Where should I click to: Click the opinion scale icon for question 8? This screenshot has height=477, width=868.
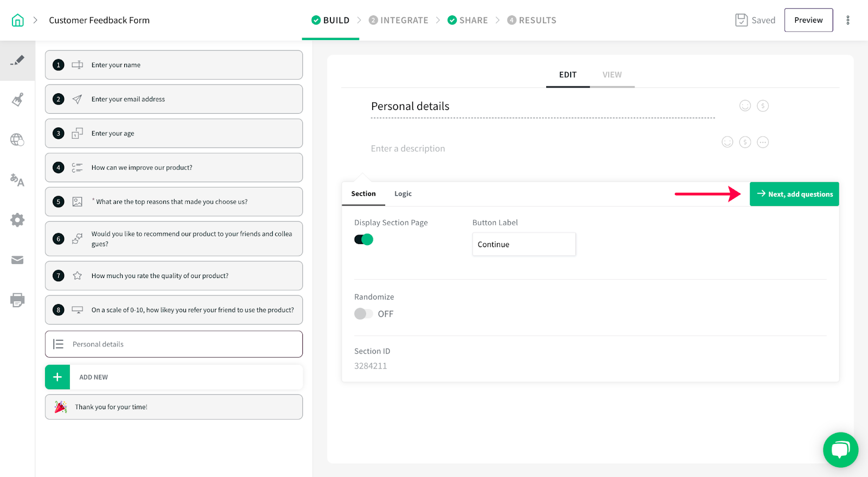(78, 310)
